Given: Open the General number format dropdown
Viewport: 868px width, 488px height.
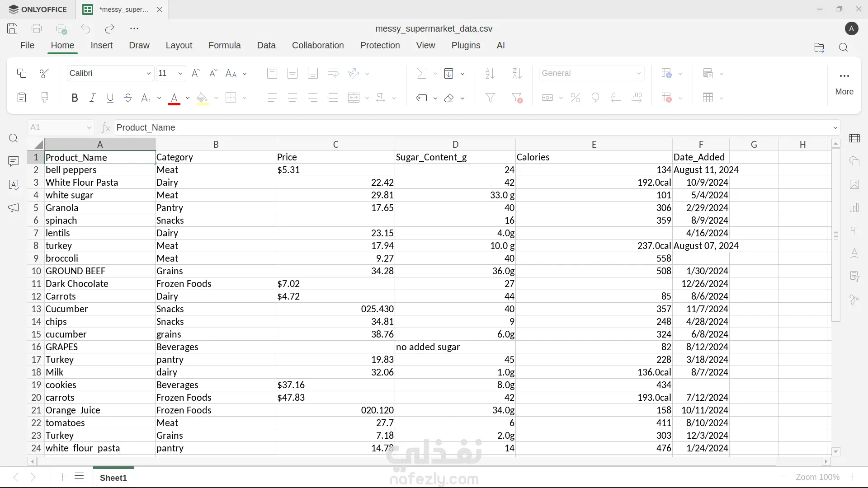Looking at the screenshot, I should tap(638, 73).
